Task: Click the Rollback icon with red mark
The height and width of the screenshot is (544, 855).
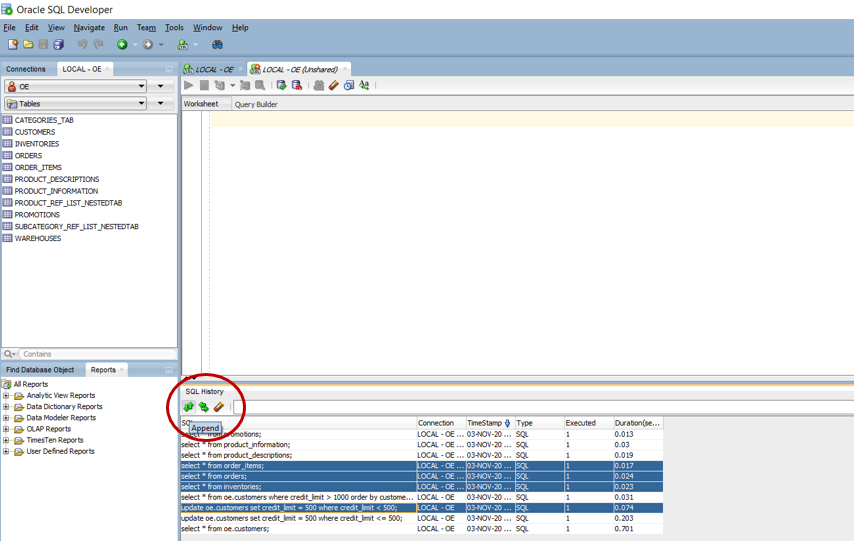Action: 297,85
